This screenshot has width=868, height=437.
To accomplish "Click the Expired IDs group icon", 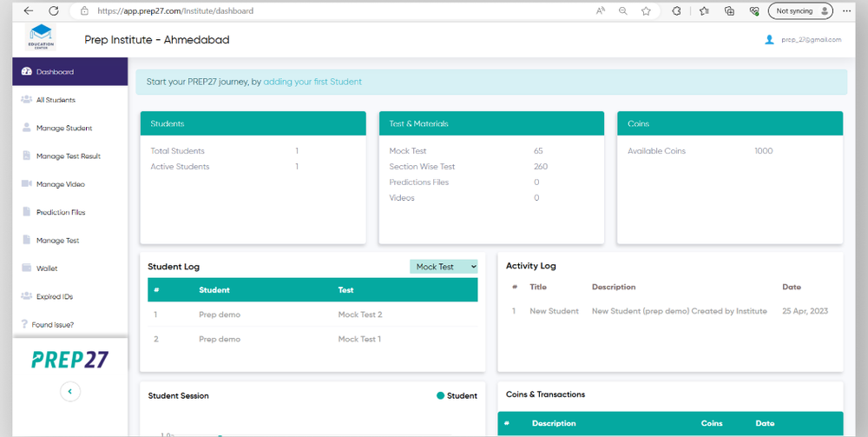I will [26, 296].
